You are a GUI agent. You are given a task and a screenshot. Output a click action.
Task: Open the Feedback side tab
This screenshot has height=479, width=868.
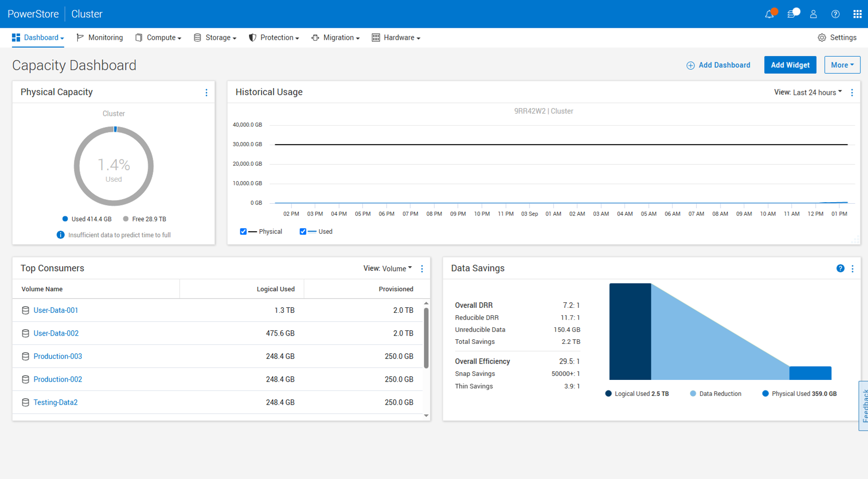point(863,405)
